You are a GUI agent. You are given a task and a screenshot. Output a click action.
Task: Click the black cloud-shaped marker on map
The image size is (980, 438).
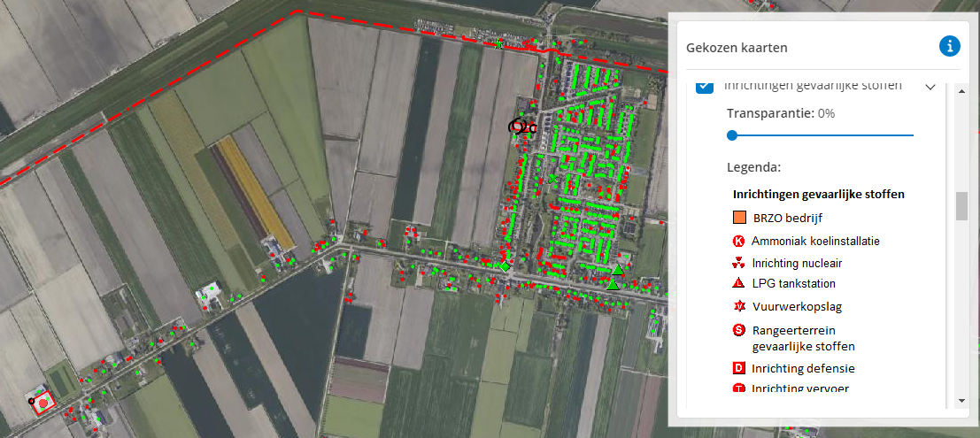[521, 127]
